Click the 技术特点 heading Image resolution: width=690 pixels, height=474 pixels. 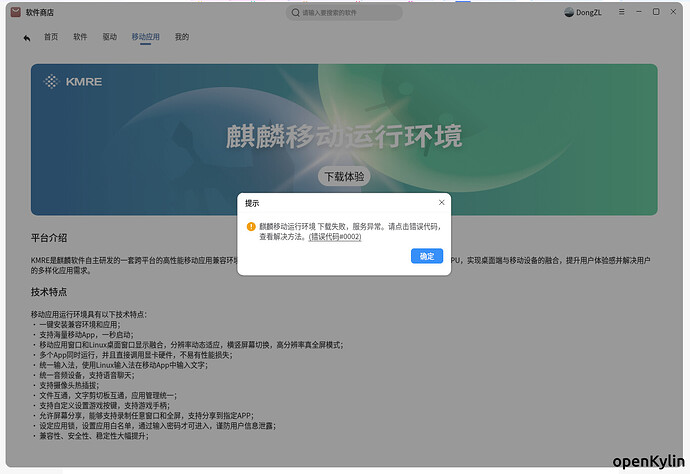click(49, 292)
